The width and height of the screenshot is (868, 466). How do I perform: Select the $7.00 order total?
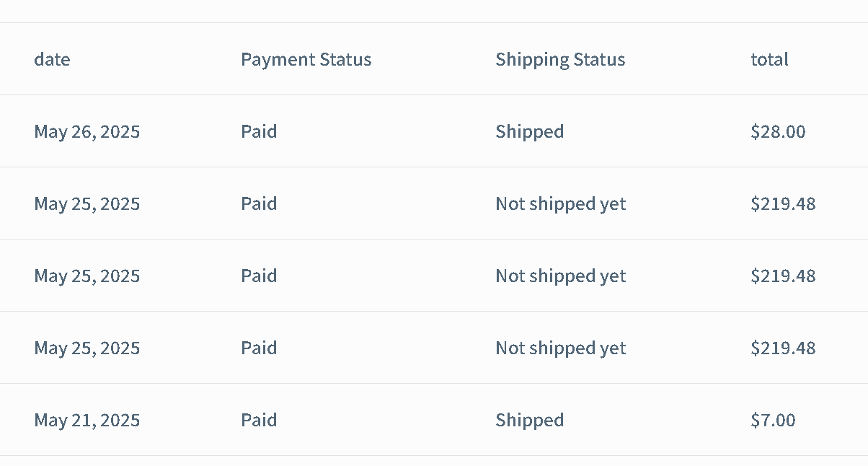click(x=773, y=420)
